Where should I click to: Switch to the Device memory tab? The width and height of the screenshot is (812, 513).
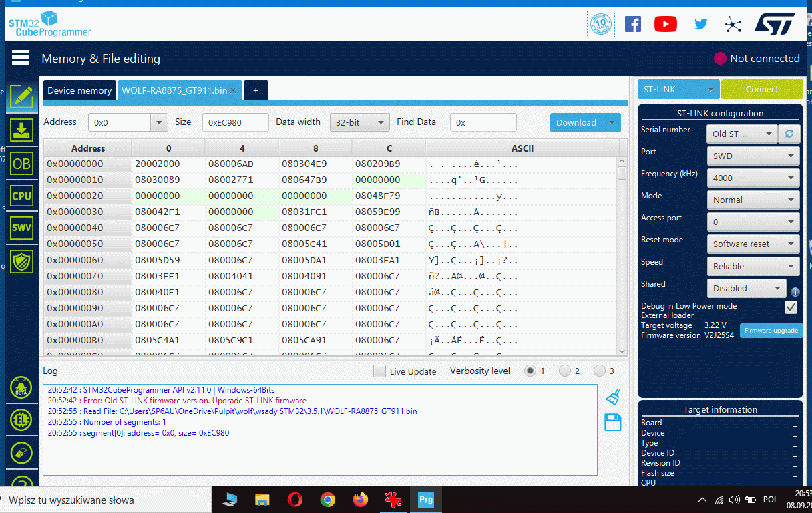pyautogui.click(x=79, y=90)
